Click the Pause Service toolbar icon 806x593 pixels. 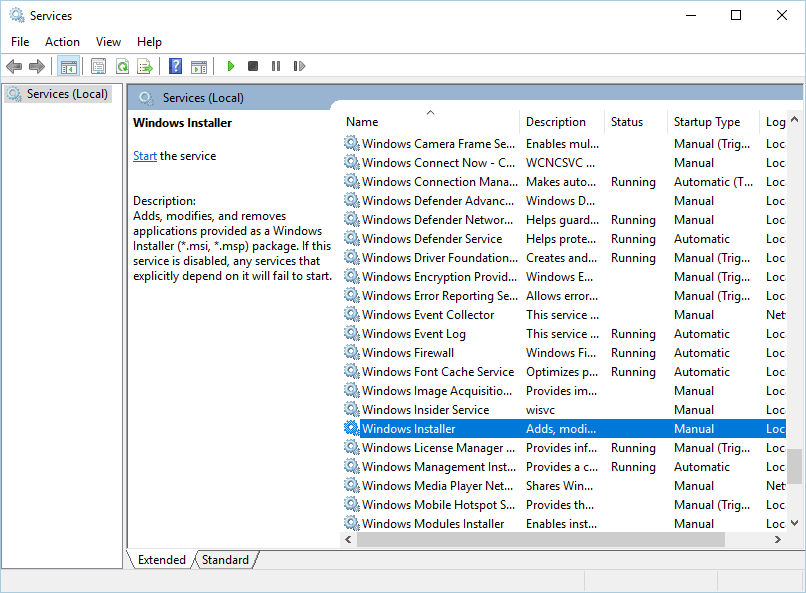(x=276, y=66)
